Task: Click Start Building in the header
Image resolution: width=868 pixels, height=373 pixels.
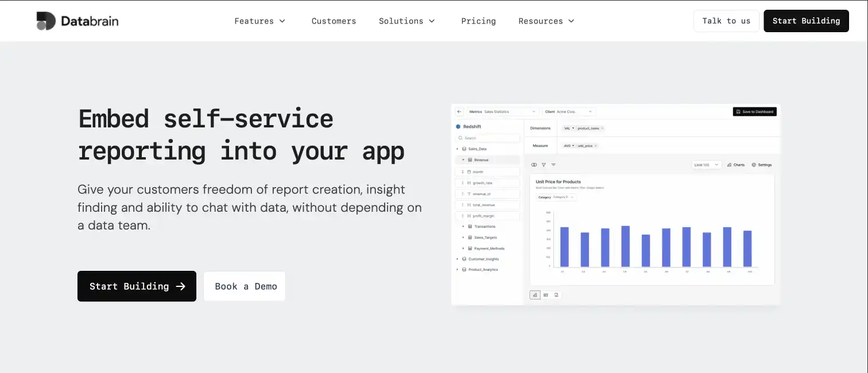Action: point(806,21)
